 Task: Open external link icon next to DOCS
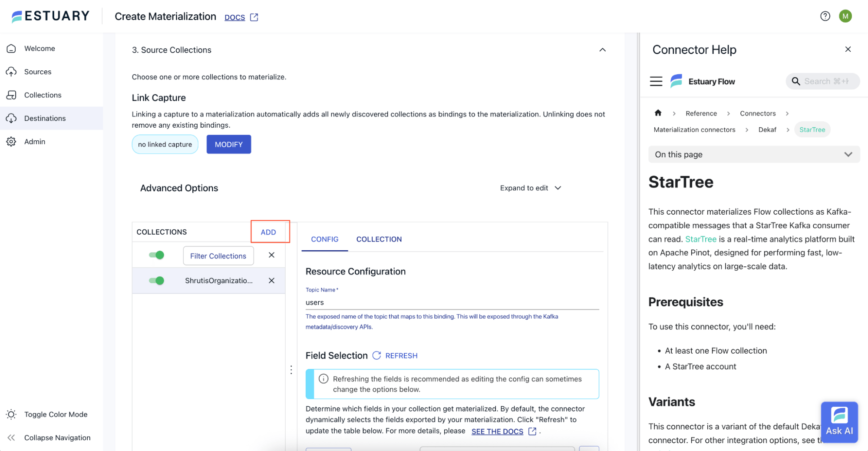point(254,17)
